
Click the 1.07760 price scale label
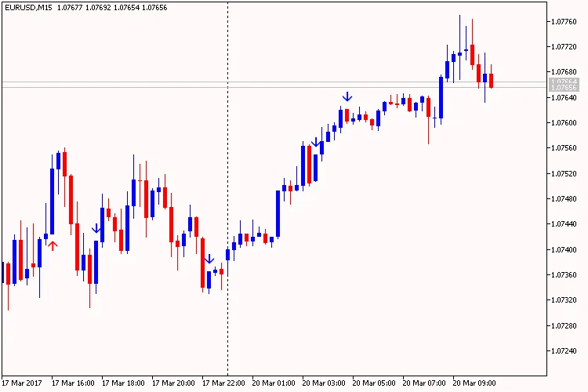564,22
